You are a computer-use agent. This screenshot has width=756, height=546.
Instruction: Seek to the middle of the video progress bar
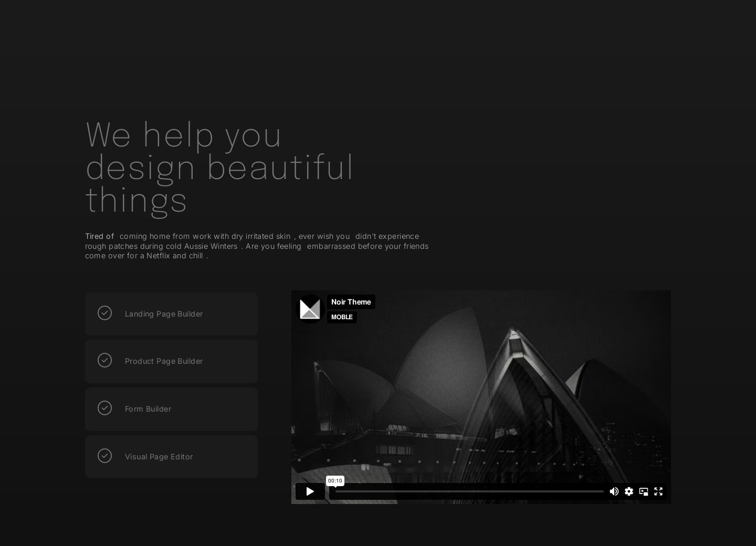469,491
